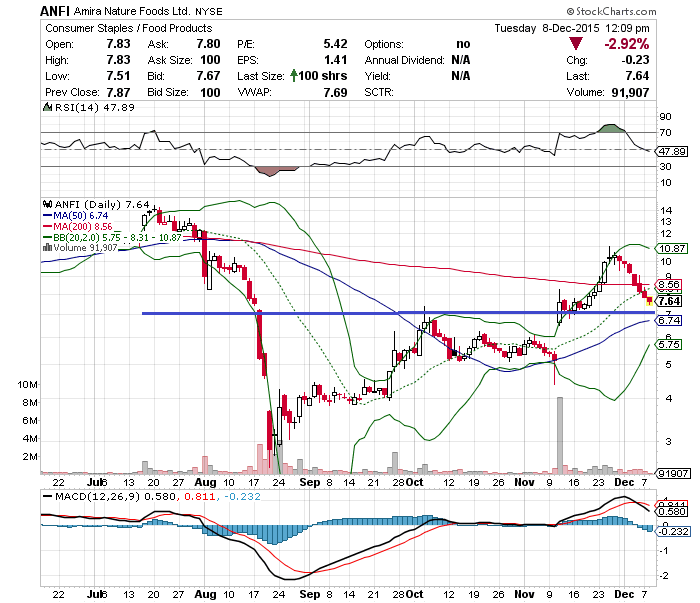The height and width of the screenshot is (603, 700).
Task: Click the Ask value 7.80
Action: (x=208, y=44)
